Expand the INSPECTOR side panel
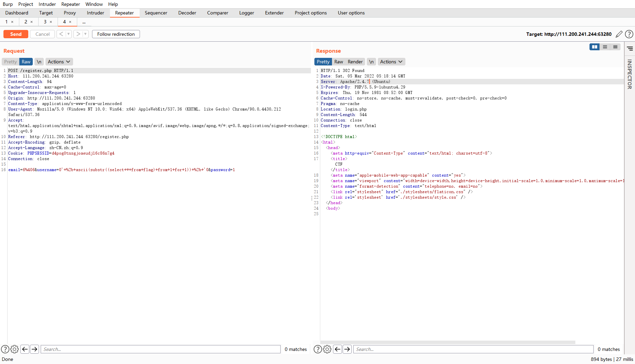This screenshot has width=635, height=364. coord(630,74)
